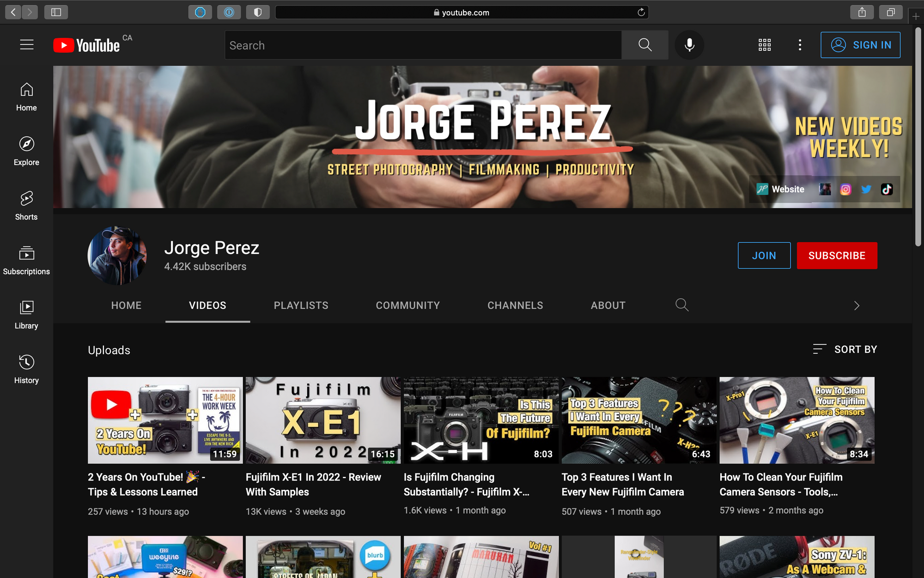Open 'Fujifilm X-E1 In 2022 - Review' title
The image size is (924, 578).
[313, 484]
